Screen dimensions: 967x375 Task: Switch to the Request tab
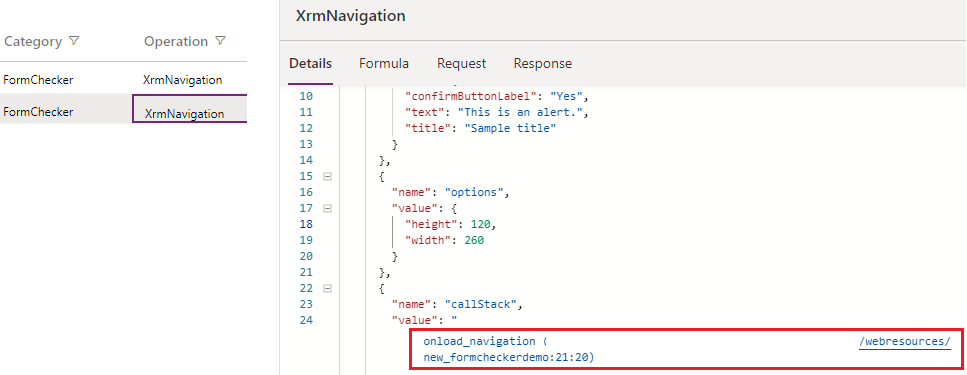[x=461, y=64]
